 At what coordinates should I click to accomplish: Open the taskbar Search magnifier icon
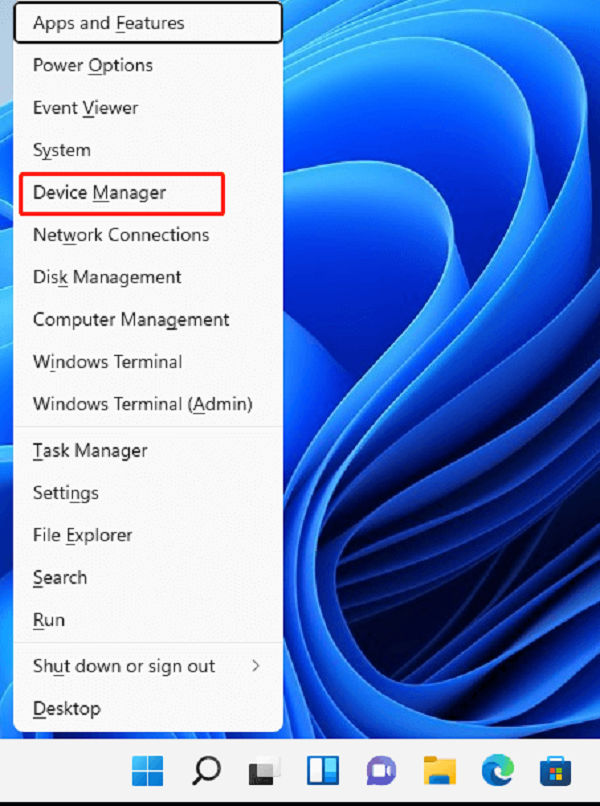point(206,771)
